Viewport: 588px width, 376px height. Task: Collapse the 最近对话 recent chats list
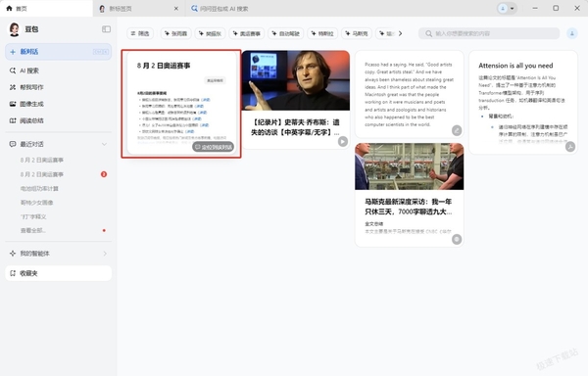point(104,144)
